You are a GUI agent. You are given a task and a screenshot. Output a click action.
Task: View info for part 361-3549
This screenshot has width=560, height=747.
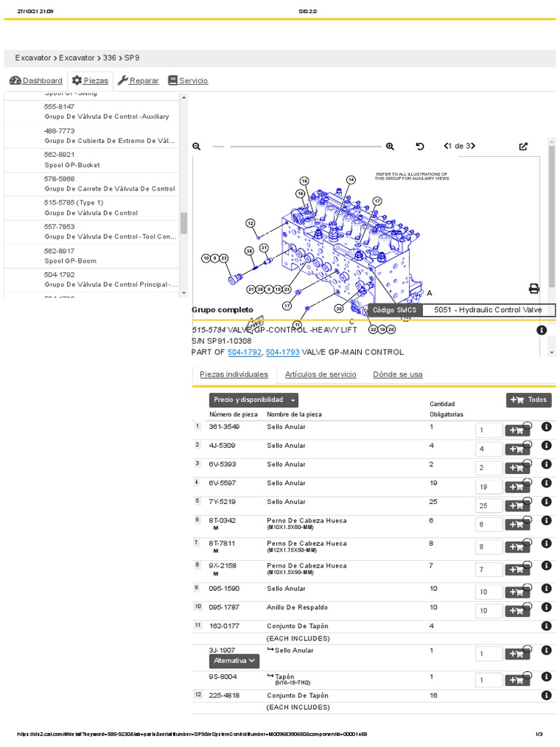point(546,427)
